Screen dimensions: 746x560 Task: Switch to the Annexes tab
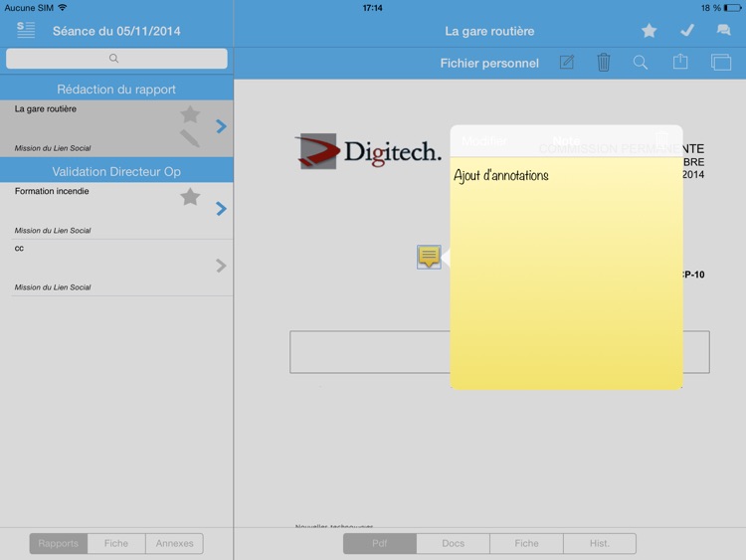[175, 543]
